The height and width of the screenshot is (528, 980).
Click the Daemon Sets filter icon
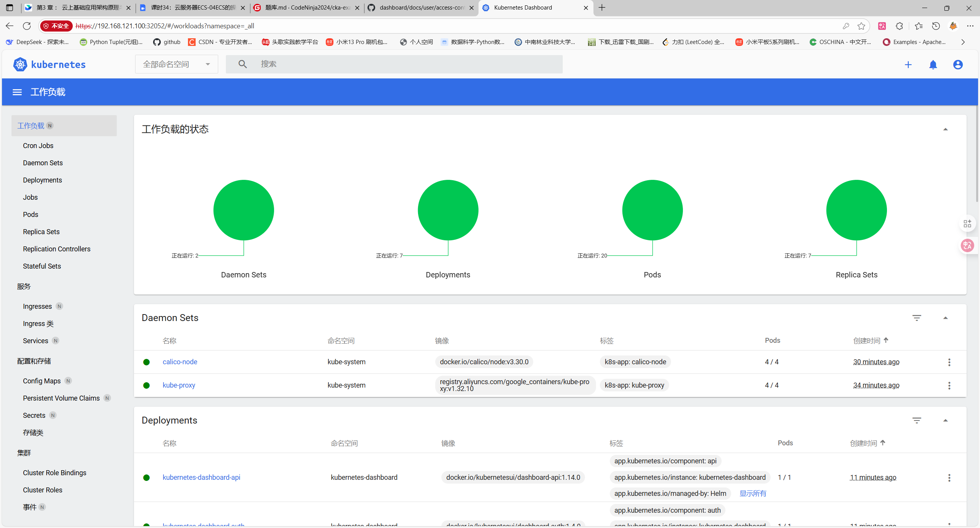916,318
